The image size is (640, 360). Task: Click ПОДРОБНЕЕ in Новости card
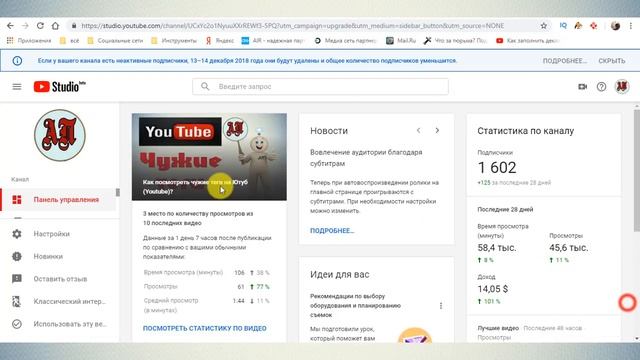click(x=332, y=231)
